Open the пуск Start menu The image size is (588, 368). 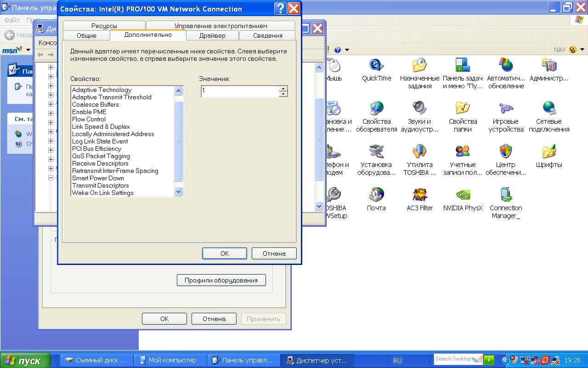tap(23, 361)
